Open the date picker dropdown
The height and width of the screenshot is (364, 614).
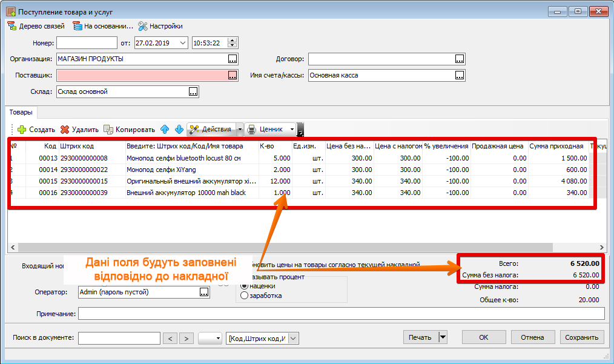[x=183, y=43]
